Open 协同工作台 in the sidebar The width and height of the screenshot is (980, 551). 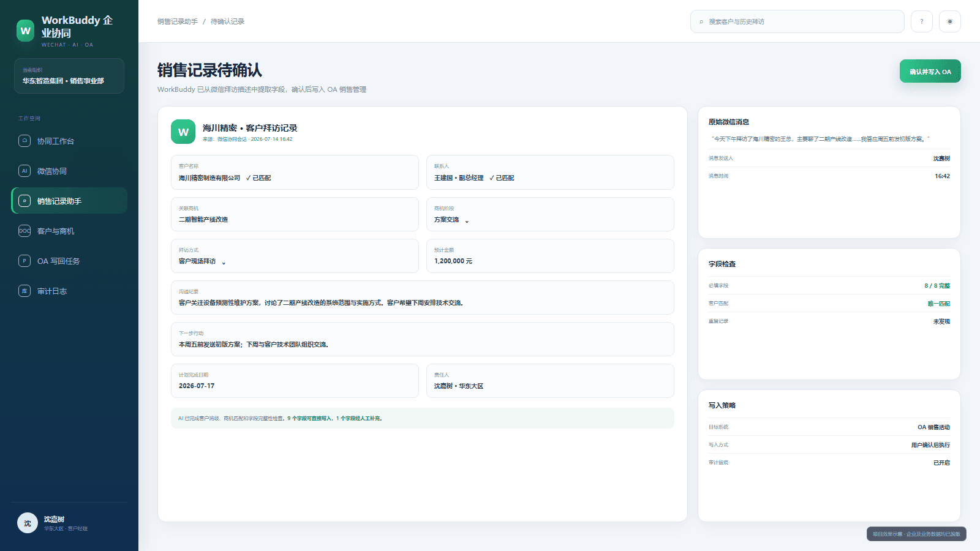[x=69, y=141]
